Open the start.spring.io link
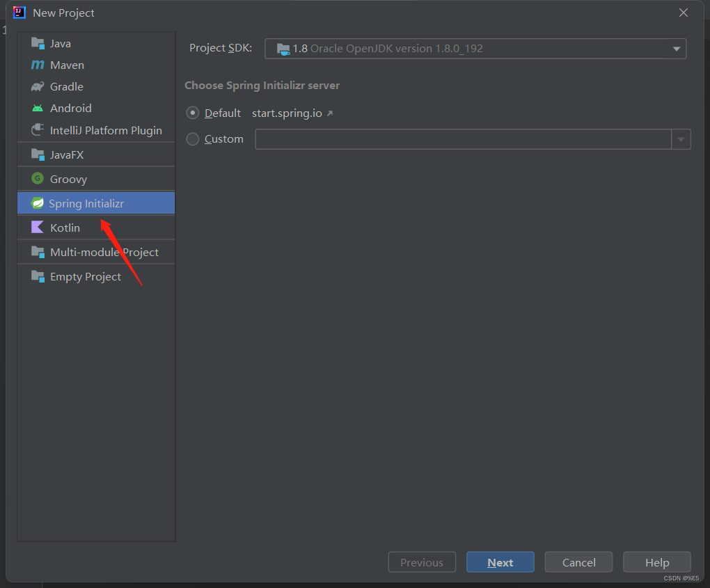Image resolution: width=710 pixels, height=588 pixels. [x=292, y=113]
